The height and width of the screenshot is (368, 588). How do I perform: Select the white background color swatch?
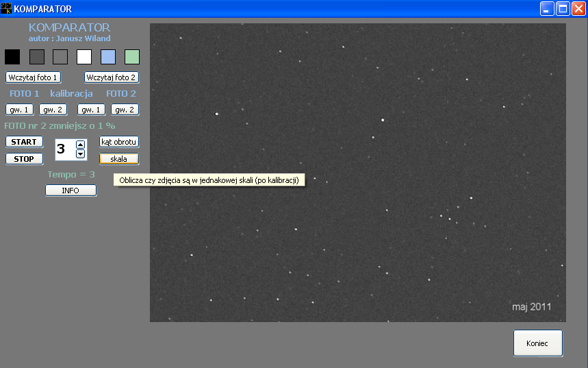click(x=84, y=57)
